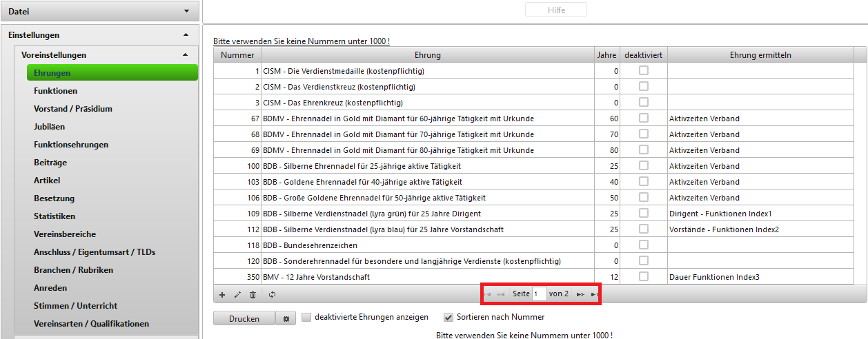
Task: Refresh the Ehrungen table
Action: coord(272,294)
